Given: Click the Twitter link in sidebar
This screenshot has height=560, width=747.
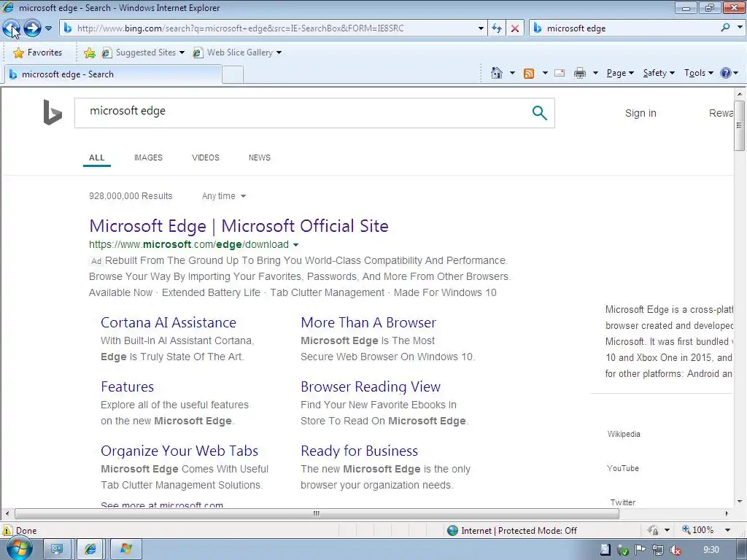Looking at the screenshot, I should (623, 503).
